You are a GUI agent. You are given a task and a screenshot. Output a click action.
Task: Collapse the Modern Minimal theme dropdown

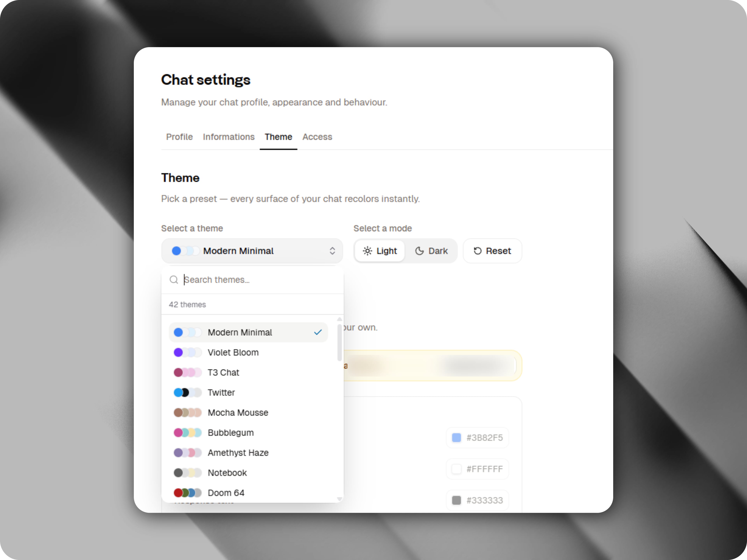[252, 251]
